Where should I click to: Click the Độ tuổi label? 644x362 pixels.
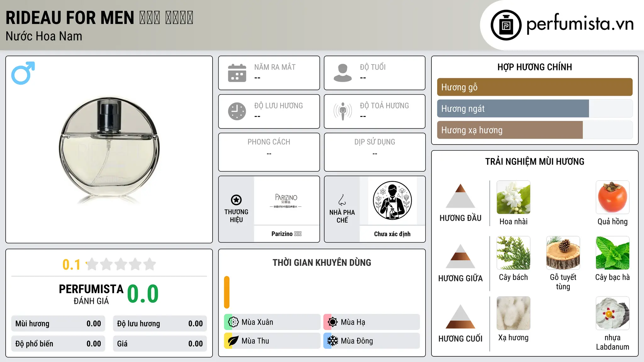[x=373, y=67]
